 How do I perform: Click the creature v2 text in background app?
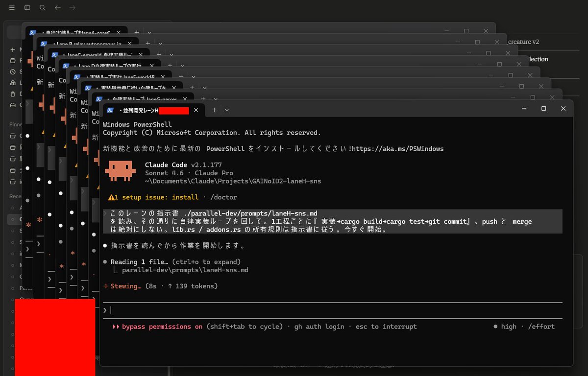(524, 42)
